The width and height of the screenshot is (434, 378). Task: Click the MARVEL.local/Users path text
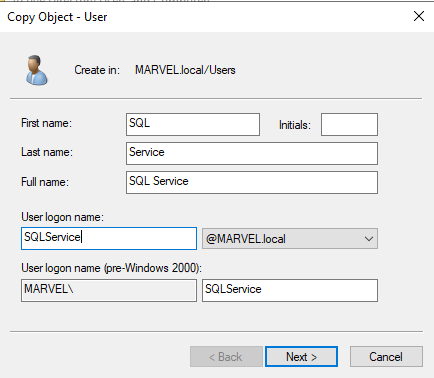185,70
